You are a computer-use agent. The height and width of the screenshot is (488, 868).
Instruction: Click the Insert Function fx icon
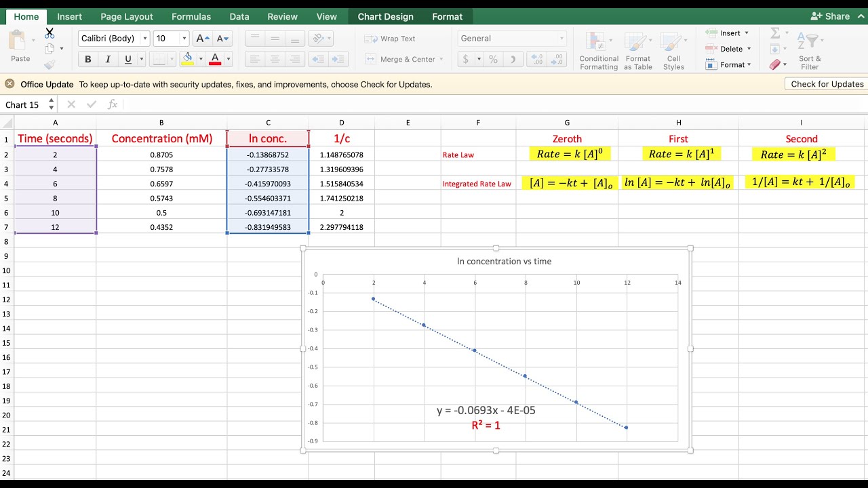(113, 104)
